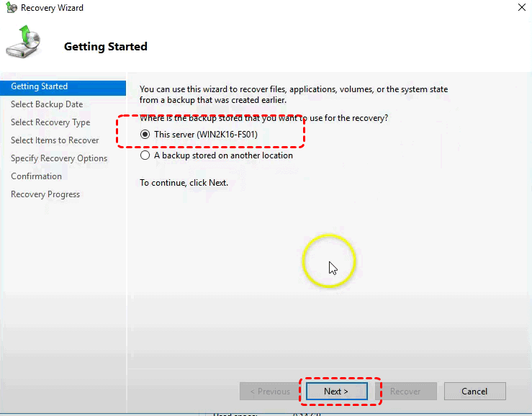Viewport: 532px width, 416px height.
Task: Click the "To continue, click Next" text
Action: [184, 183]
